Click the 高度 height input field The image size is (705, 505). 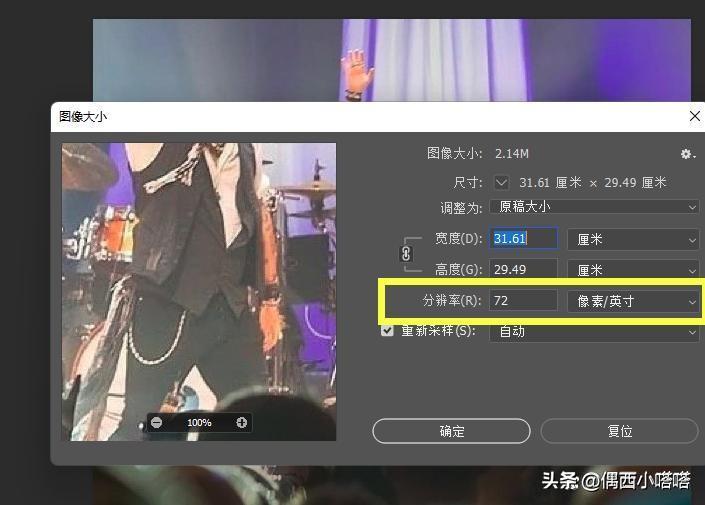coord(523,269)
